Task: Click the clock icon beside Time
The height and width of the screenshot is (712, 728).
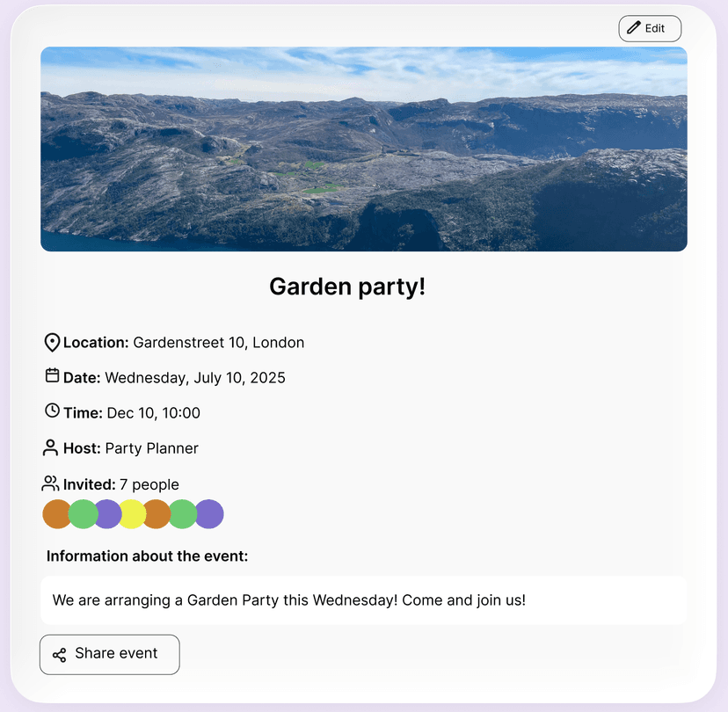Action: (x=52, y=411)
